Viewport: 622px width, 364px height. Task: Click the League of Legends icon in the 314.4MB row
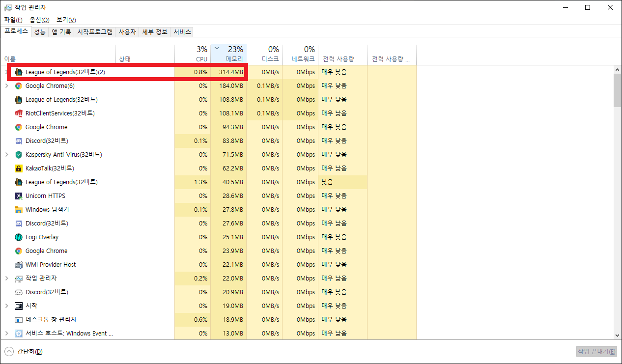pyautogui.click(x=19, y=72)
